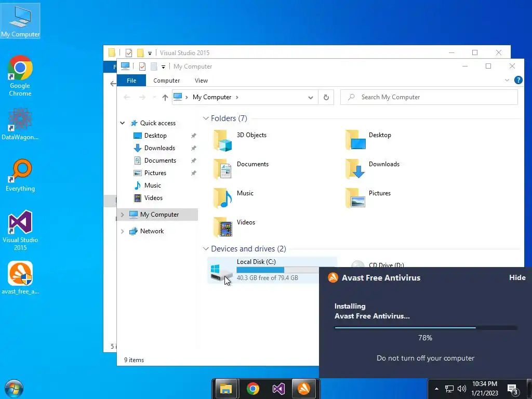This screenshot has height=399, width=532.
Task: Switch to Visual Studio in the taskbar
Action: (x=278, y=389)
